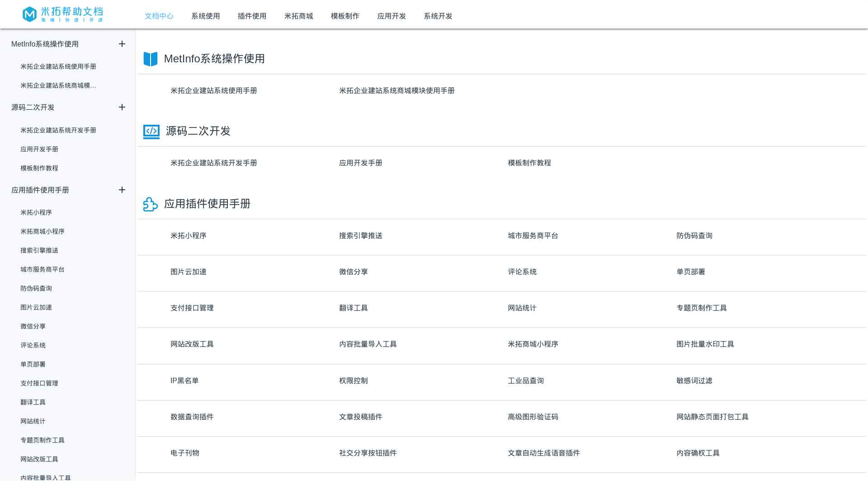This screenshot has height=488, width=868.
Task: Open 高级图形验证码 link
Action: (533, 417)
